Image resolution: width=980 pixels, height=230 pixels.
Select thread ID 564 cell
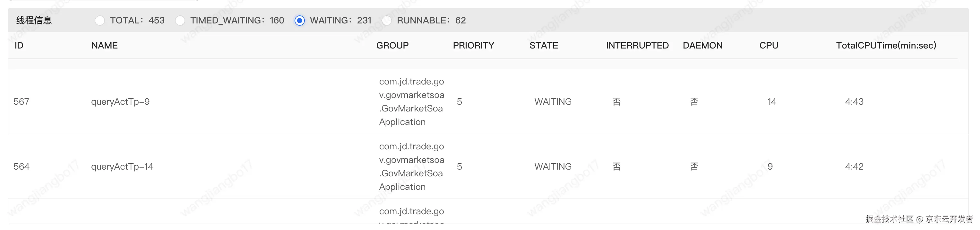tap(21, 166)
